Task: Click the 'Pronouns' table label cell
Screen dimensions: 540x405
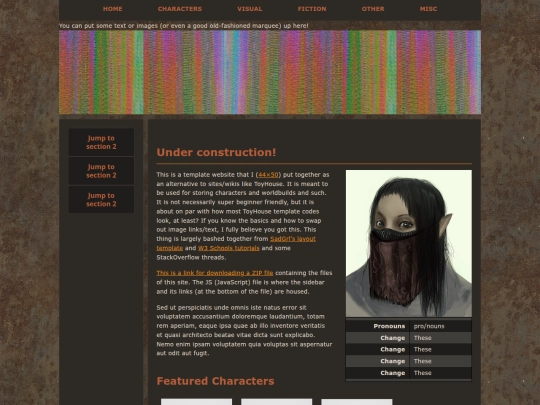Action: pos(377,326)
